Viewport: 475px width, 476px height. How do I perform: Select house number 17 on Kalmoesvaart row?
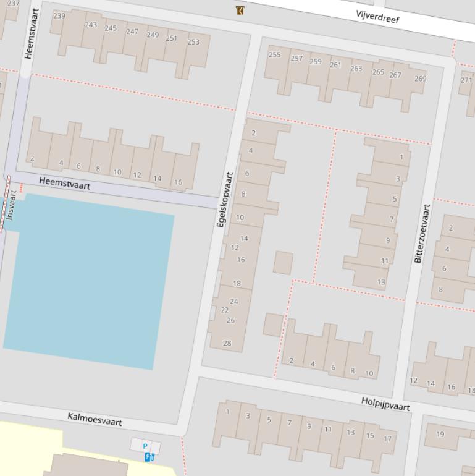click(387, 439)
